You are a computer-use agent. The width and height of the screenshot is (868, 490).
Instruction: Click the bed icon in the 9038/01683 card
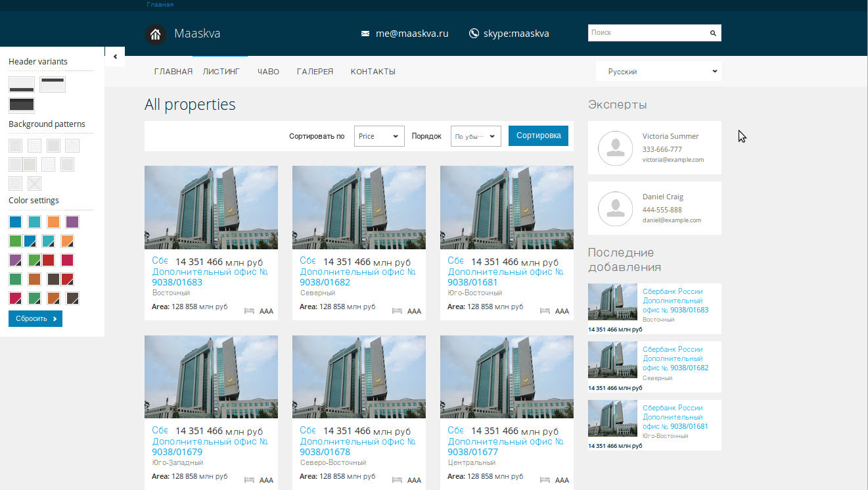[250, 311]
